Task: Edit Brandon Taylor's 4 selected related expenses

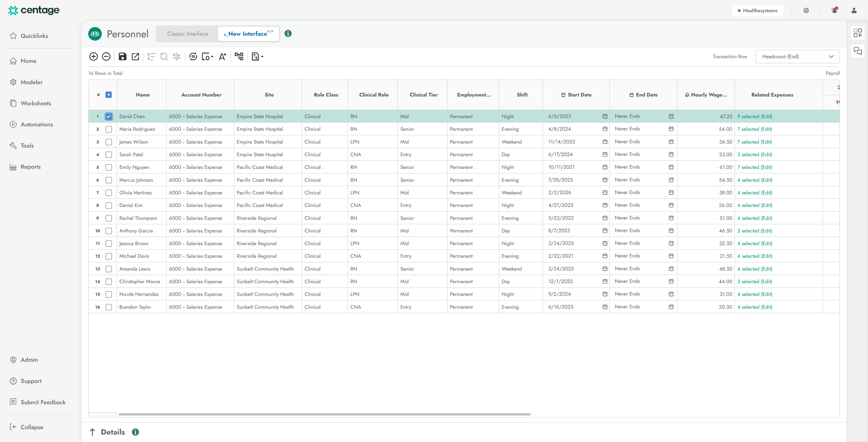Action: [x=755, y=307]
